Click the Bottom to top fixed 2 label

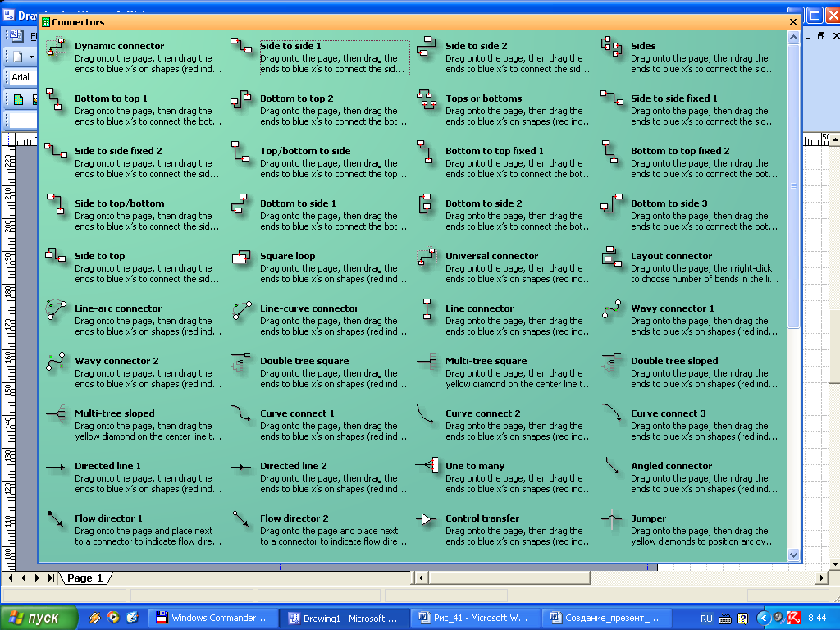pyautogui.click(x=680, y=151)
